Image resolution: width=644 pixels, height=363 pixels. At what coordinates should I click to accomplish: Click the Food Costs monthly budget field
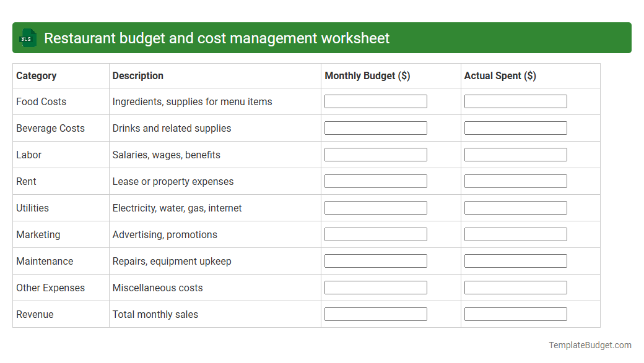375,101
